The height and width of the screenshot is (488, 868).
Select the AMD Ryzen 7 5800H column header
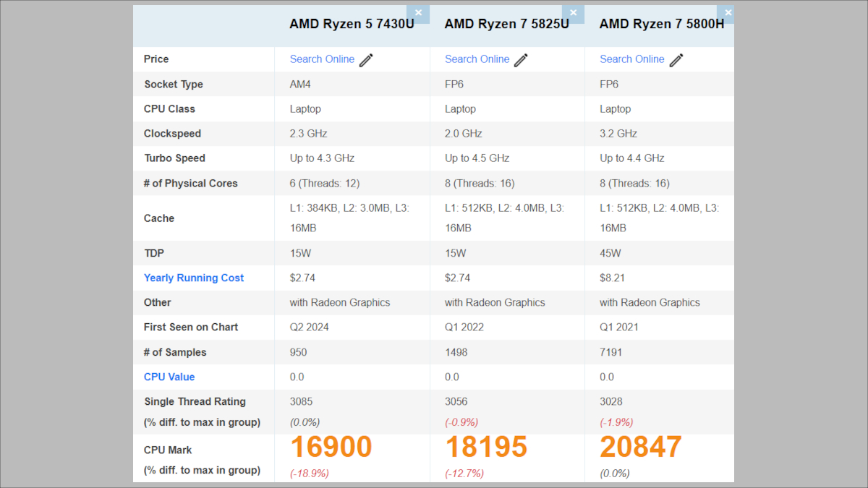[x=662, y=24]
